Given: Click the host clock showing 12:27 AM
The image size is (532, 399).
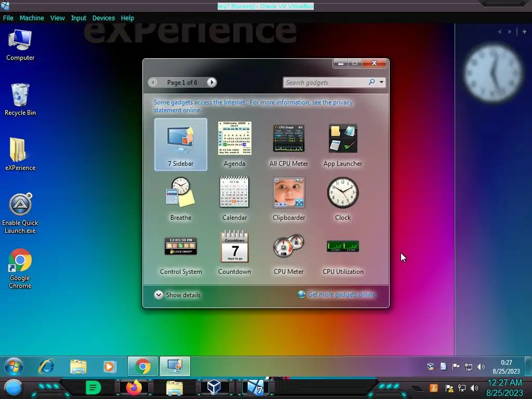Looking at the screenshot, I should click(x=504, y=388).
